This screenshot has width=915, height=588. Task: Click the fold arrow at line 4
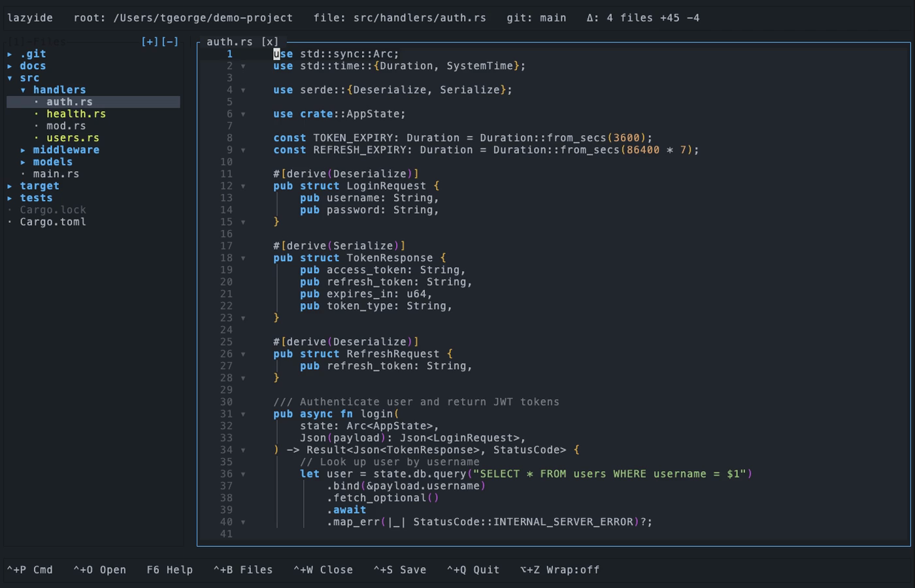click(x=243, y=90)
